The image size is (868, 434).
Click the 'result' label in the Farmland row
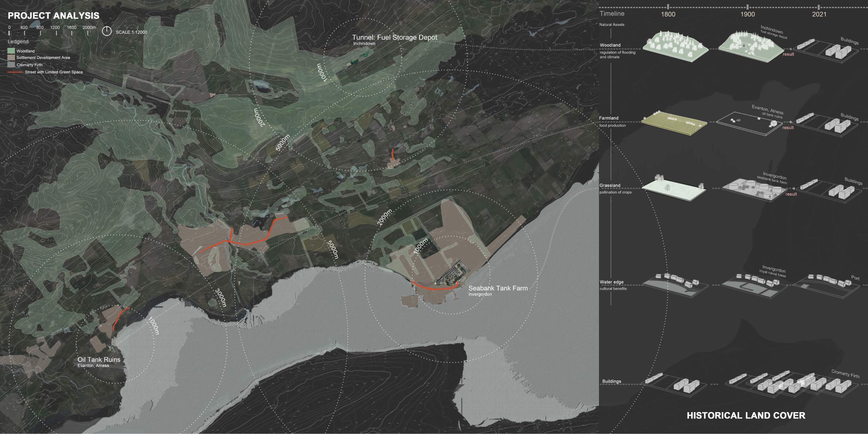click(x=788, y=128)
